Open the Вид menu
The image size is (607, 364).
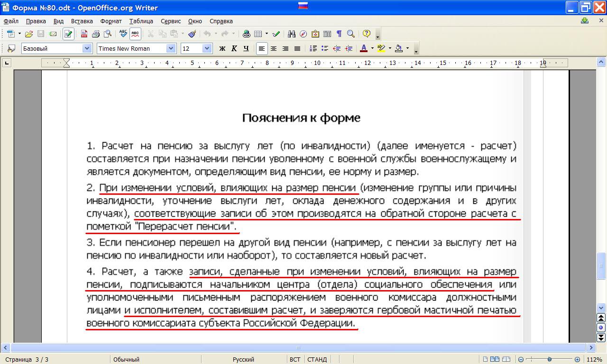click(58, 21)
